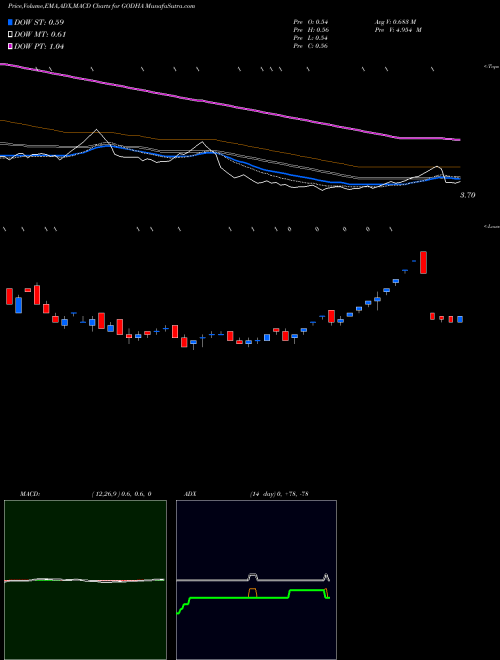Click the white DOW MT legend swatch
The height and width of the screenshot is (660, 500).
pos(10,35)
